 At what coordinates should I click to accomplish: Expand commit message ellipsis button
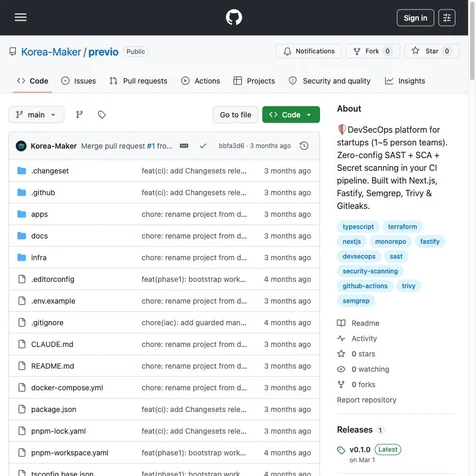pyautogui.click(x=184, y=146)
